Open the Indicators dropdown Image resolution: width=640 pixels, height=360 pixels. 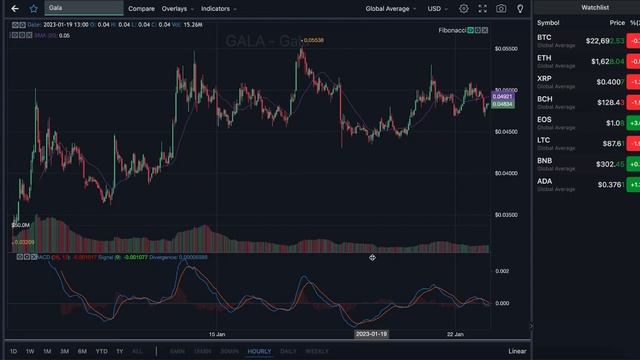tap(218, 9)
